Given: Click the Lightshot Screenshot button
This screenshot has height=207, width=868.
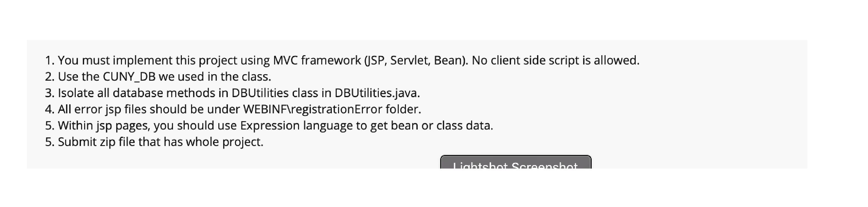Looking at the screenshot, I should click(516, 163).
